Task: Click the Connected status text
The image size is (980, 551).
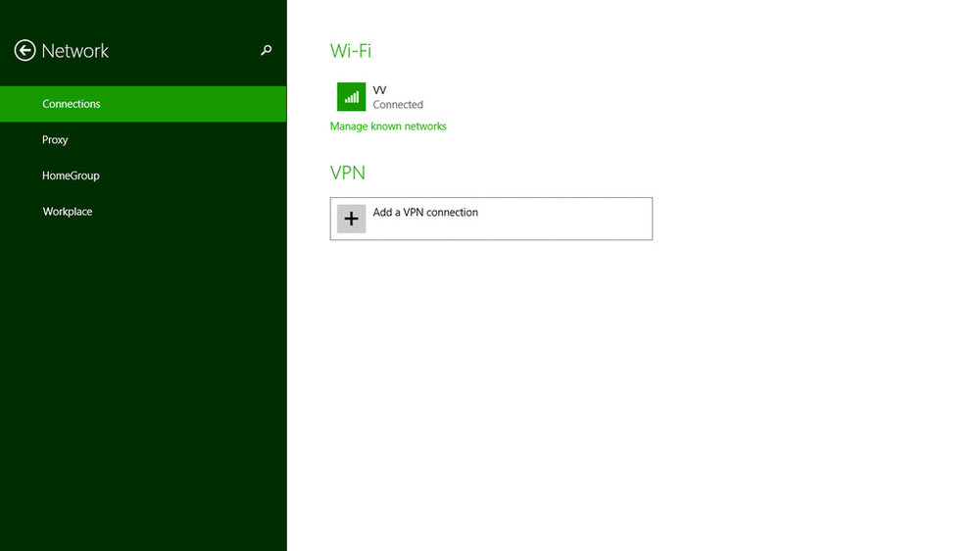Action: pyautogui.click(x=398, y=105)
